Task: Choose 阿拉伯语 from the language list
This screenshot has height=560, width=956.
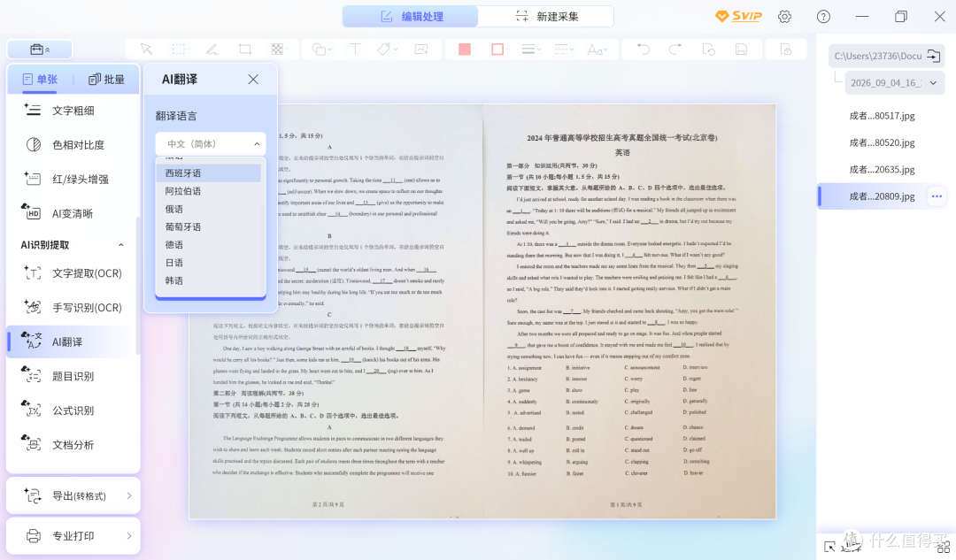Action: (x=209, y=191)
